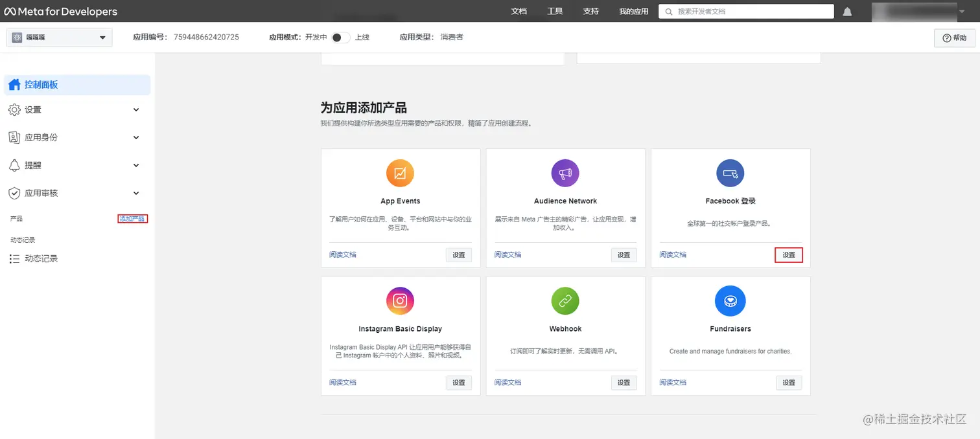980x439 pixels.
Task: Click the 提醒 bell icon in sidebar
Action: click(x=14, y=165)
